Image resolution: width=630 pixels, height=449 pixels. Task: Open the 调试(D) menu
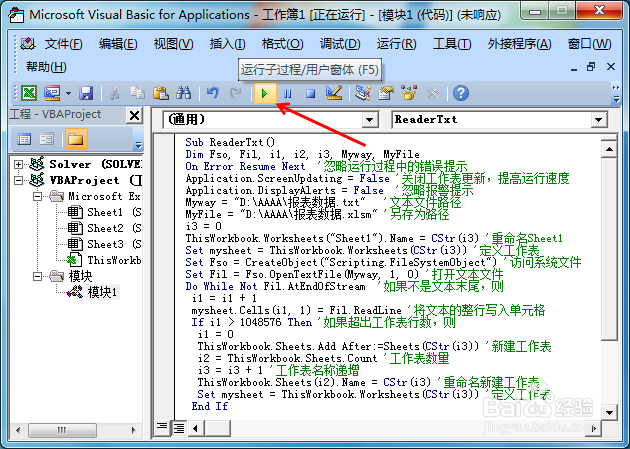[340, 44]
